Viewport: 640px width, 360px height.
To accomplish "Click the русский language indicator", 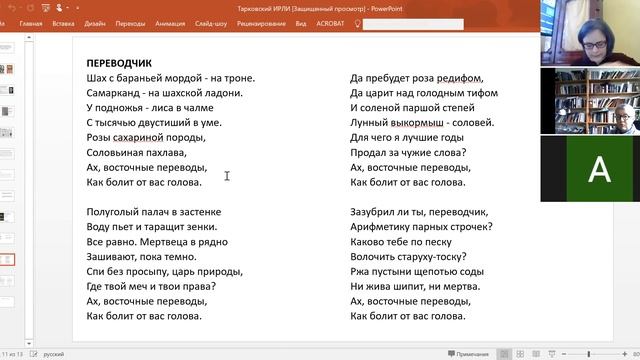I will tap(54, 354).
